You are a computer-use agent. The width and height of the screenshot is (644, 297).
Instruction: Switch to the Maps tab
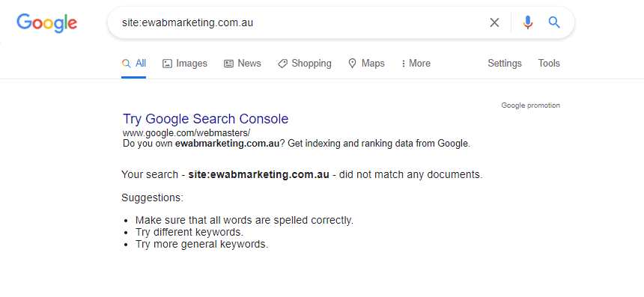coord(366,64)
